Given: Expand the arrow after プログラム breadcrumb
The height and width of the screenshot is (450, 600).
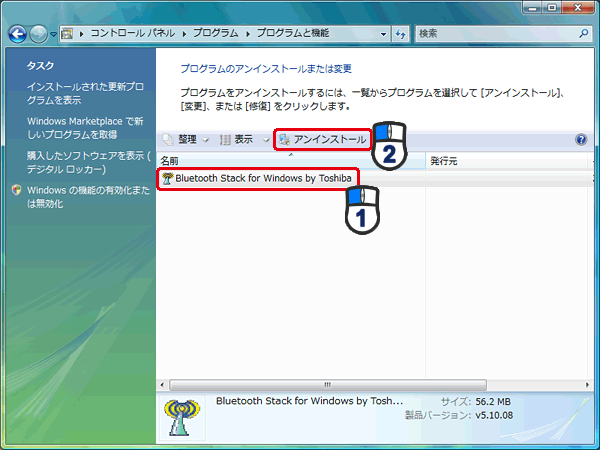Looking at the screenshot, I should pos(248,34).
